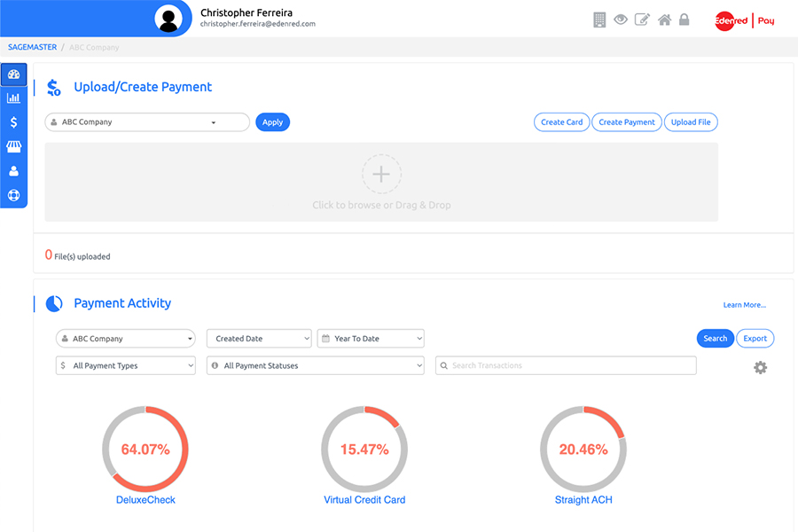
Task: Click the building icon in header
Action: (599, 20)
